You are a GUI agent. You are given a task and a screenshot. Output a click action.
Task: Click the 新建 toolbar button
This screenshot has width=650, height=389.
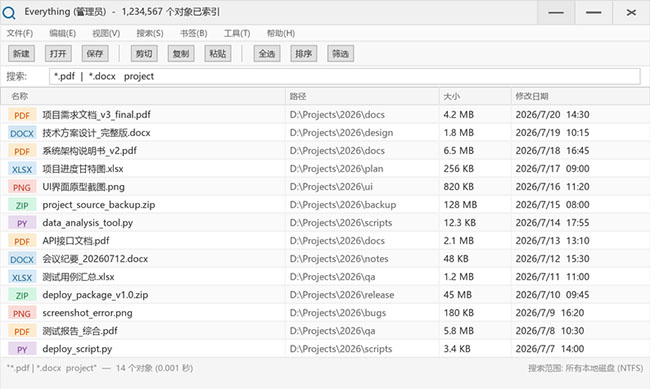pos(21,53)
